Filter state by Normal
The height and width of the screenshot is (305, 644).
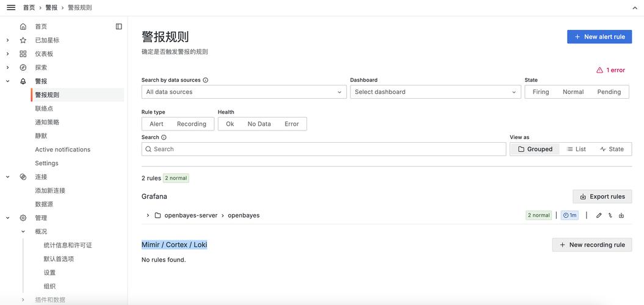573,92
